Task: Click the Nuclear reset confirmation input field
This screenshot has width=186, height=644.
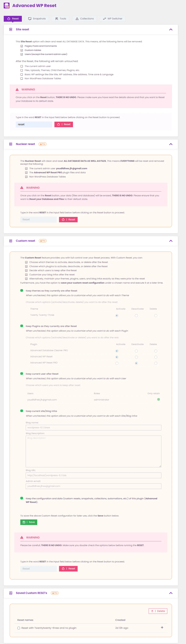Action: coord(38,220)
